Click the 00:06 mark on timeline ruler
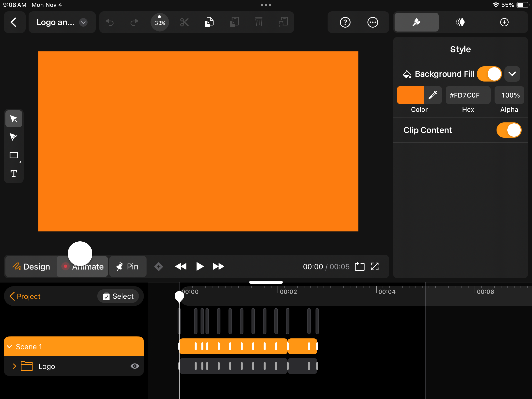 tap(485, 292)
